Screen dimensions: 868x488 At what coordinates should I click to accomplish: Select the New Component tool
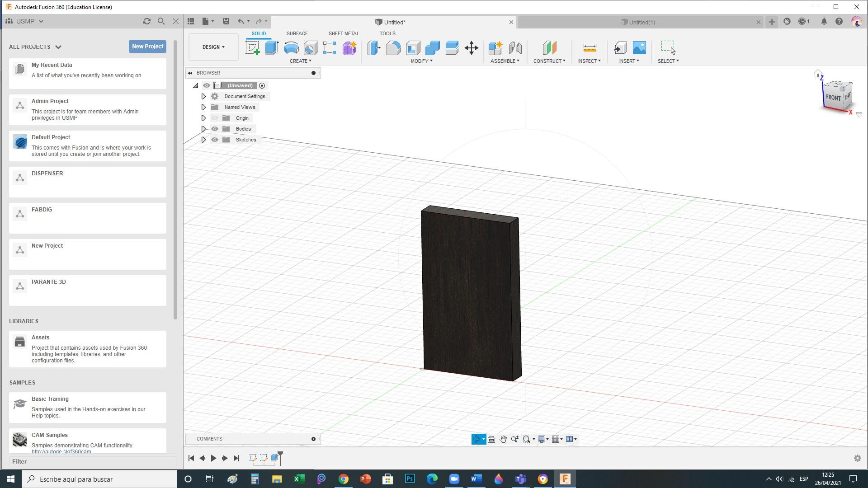click(495, 48)
